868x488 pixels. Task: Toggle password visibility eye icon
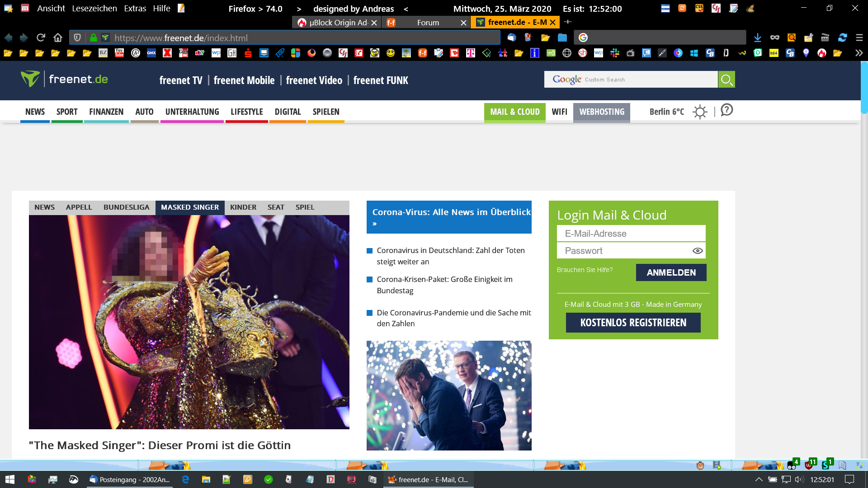[698, 251]
